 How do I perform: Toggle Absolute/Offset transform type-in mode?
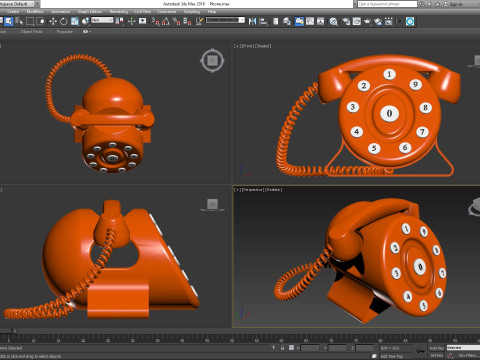[291, 348]
